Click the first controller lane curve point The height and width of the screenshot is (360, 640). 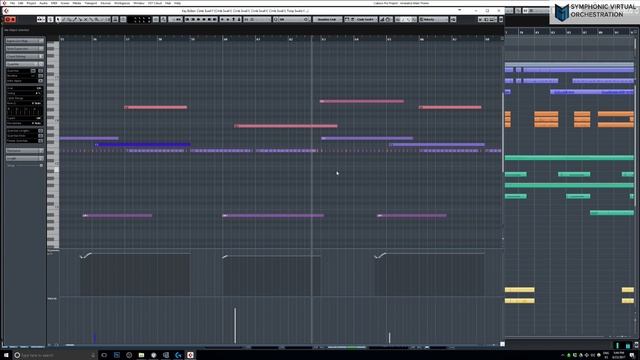pos(82,257)
